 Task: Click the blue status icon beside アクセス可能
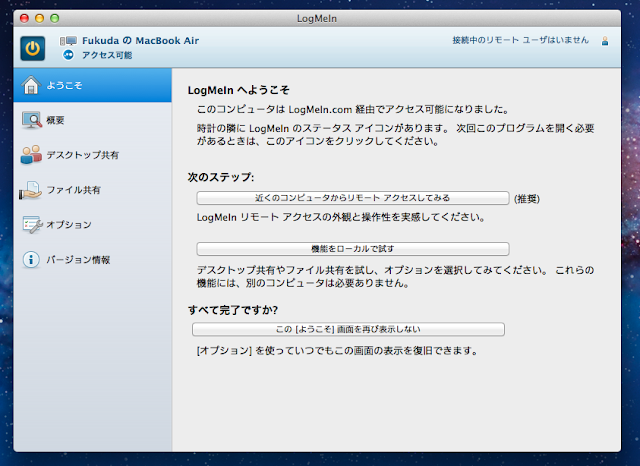tap(68, 55)
